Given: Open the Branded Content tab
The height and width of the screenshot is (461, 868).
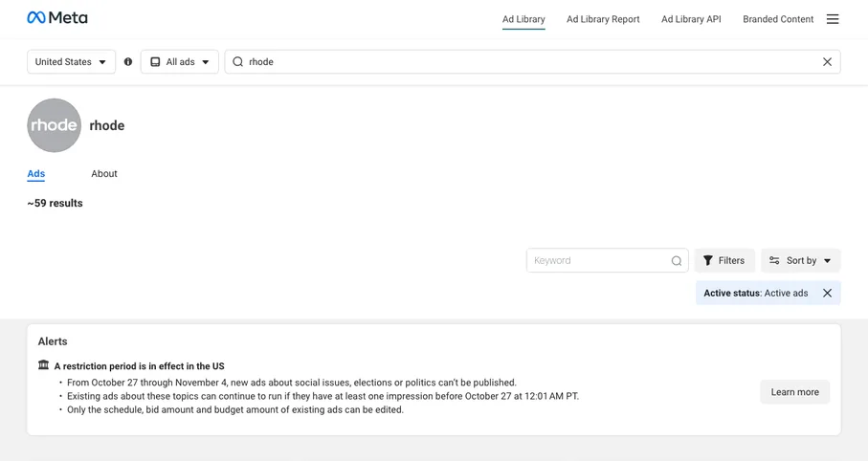Looking at the screenshot, I should pos(778,19).
